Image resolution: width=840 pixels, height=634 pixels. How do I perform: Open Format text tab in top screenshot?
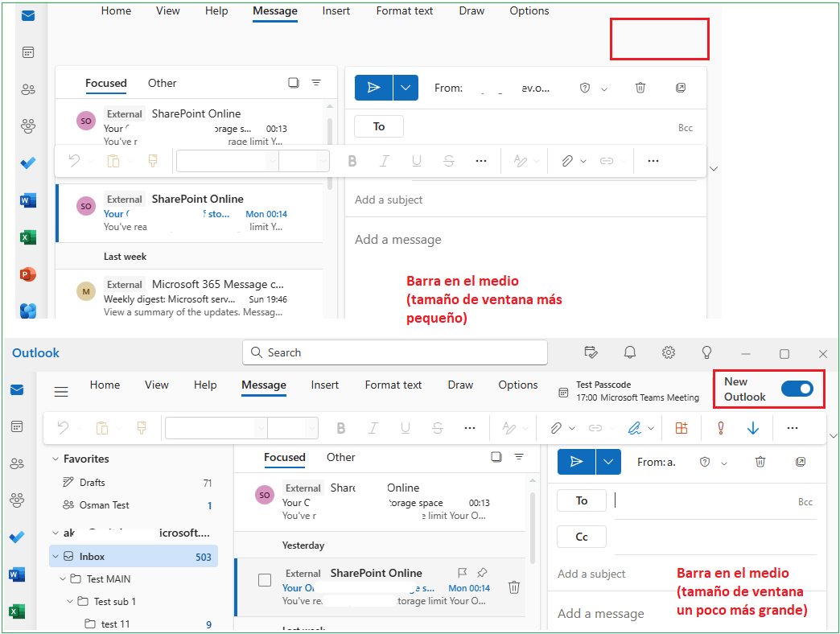pos(405,10)
